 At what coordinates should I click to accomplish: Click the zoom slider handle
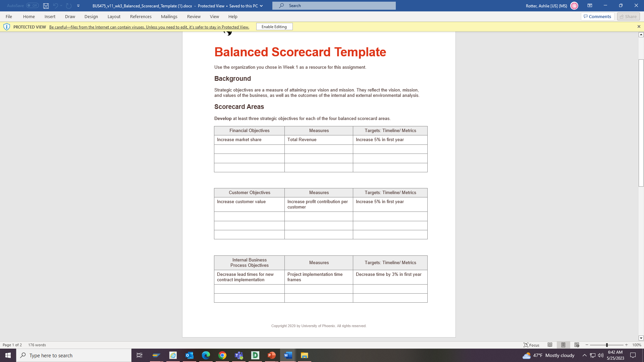tap(607, 345)
